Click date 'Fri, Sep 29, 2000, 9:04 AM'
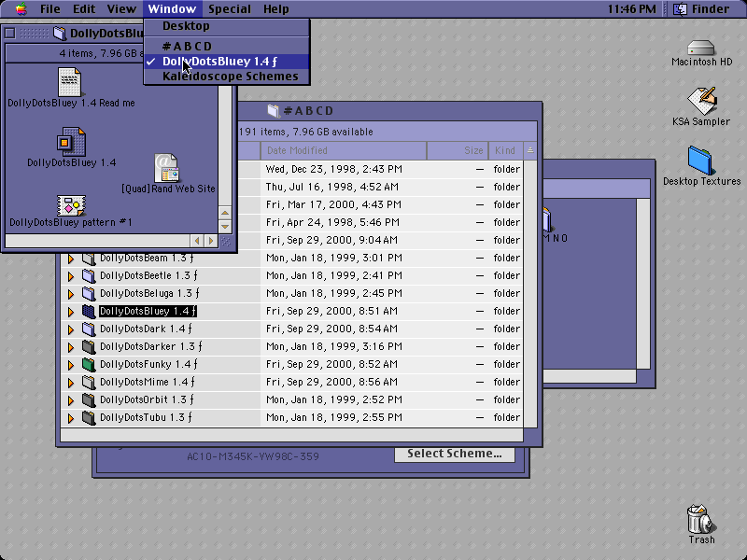Image resolution: width=747 pixels, height=560 pixels. point(331,240)
